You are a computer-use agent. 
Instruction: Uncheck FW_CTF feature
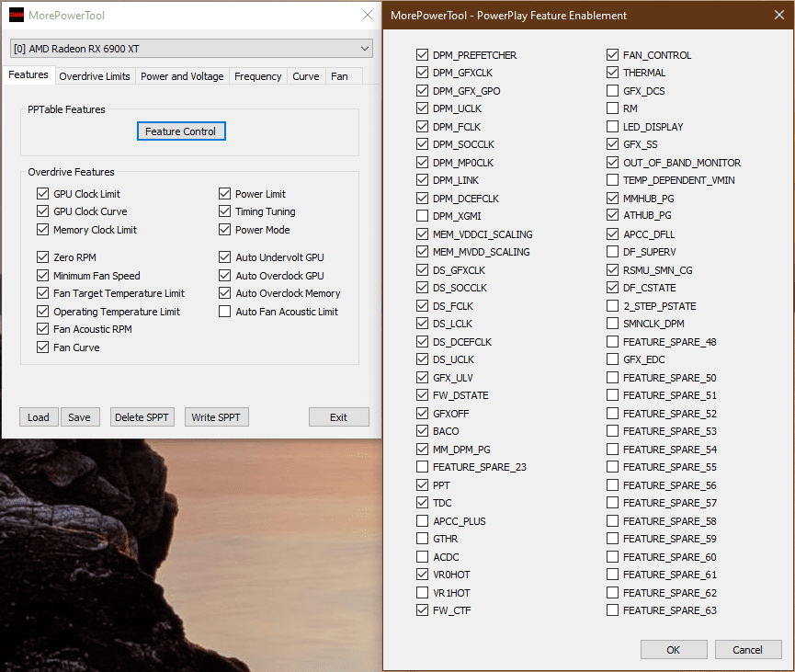[422, 610]
